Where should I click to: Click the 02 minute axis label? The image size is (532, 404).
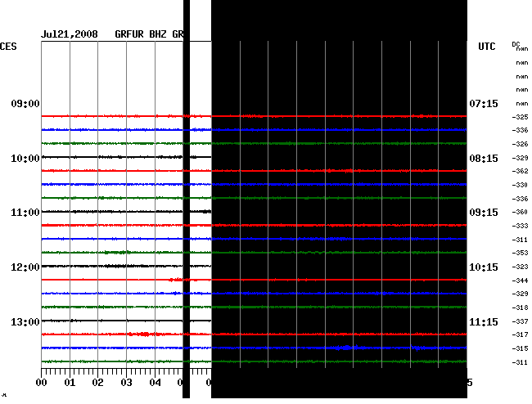pos(97,383)
